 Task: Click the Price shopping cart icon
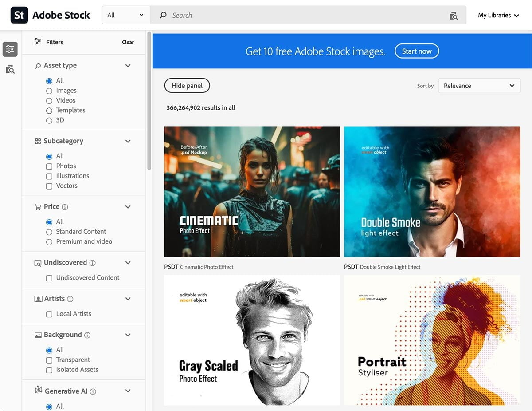[x=38, y=207]
